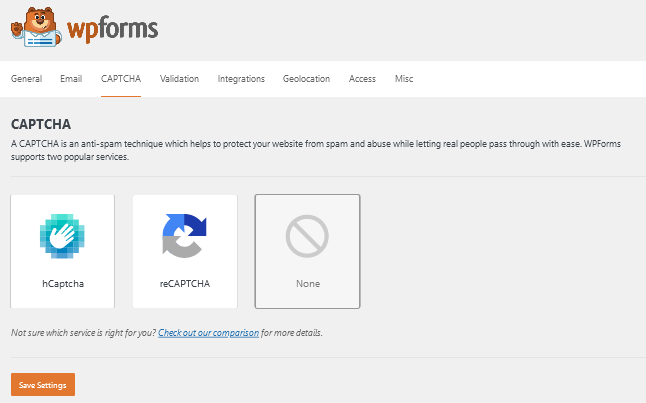Save Settings with the orange button
Image resolution: width=646 pixels, height=403 pixels.
point(43,384)
